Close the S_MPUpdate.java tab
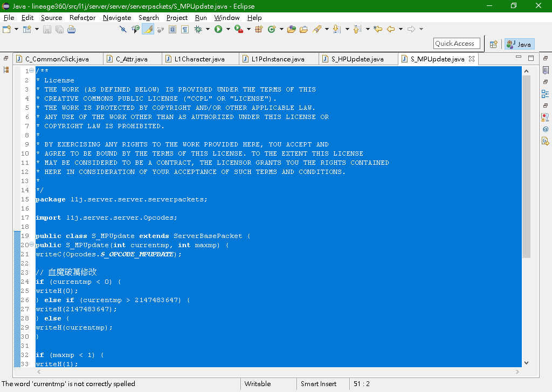The width and height of the screenshot is (552, 392). click(x=472, y=59)
